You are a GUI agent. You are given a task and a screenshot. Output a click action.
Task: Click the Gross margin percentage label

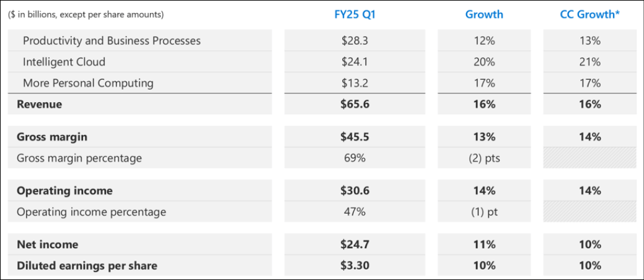point(79,158)
